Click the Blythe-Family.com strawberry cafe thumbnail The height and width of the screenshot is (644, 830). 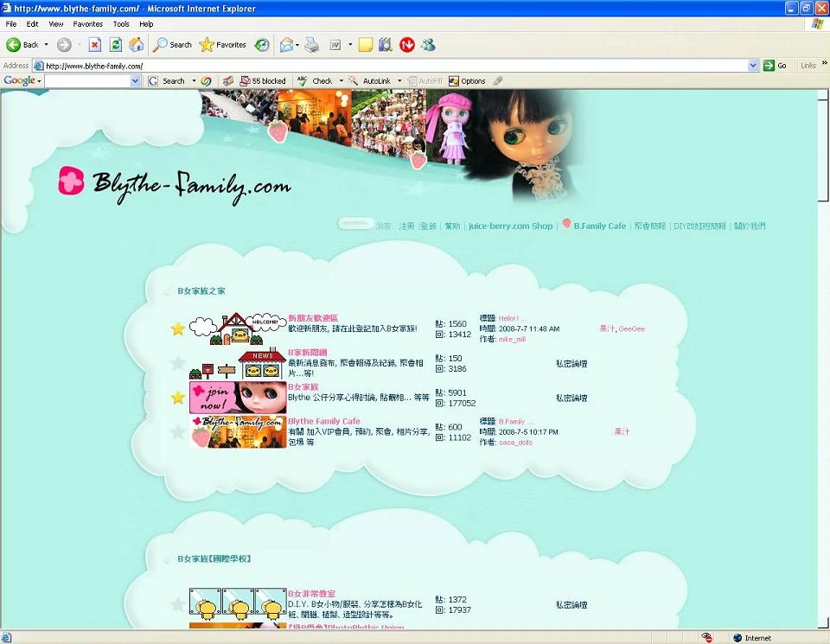pyautogui.click(x=238, y=431)
